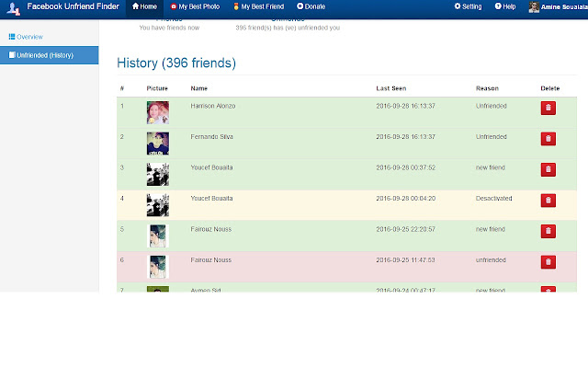Open the Help menu
This screenshot has width=588, height=368.
[505, 6]
